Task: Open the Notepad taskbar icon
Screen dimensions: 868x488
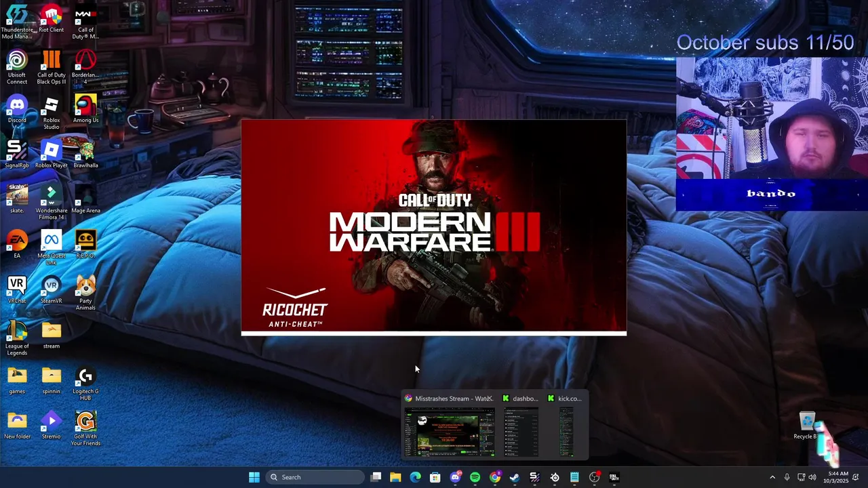Action: pos(574,477)
